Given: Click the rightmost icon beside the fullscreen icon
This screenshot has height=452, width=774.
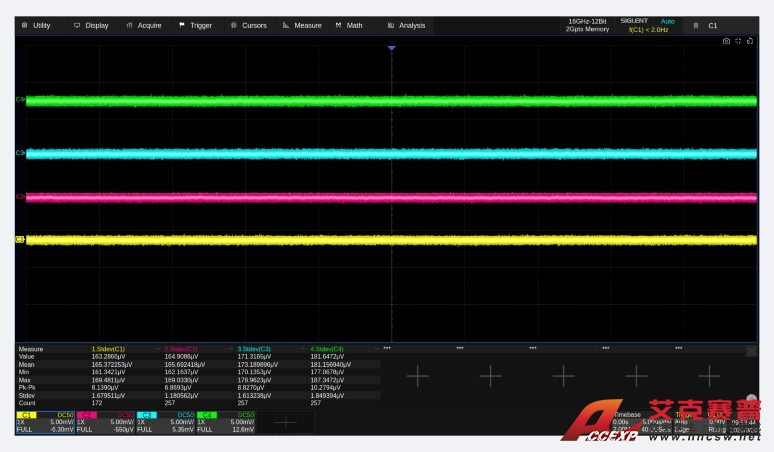Looking at the screenshot, I should 750,41.
